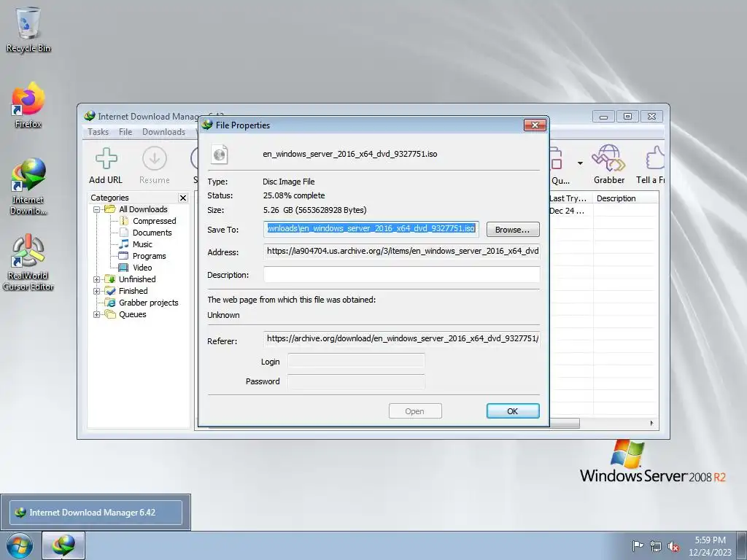This screenshot has width=747, height=560.
Task: Click the Password input field
Action: tap(356, 381)
